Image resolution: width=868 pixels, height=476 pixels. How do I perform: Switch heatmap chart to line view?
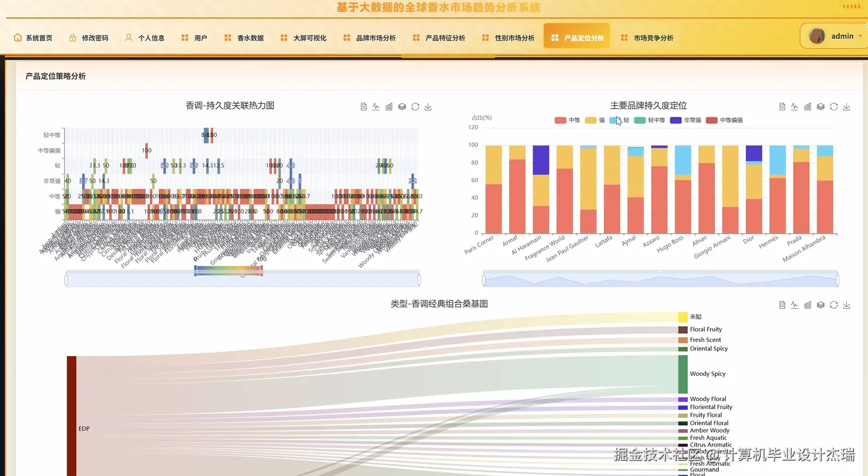376,107
